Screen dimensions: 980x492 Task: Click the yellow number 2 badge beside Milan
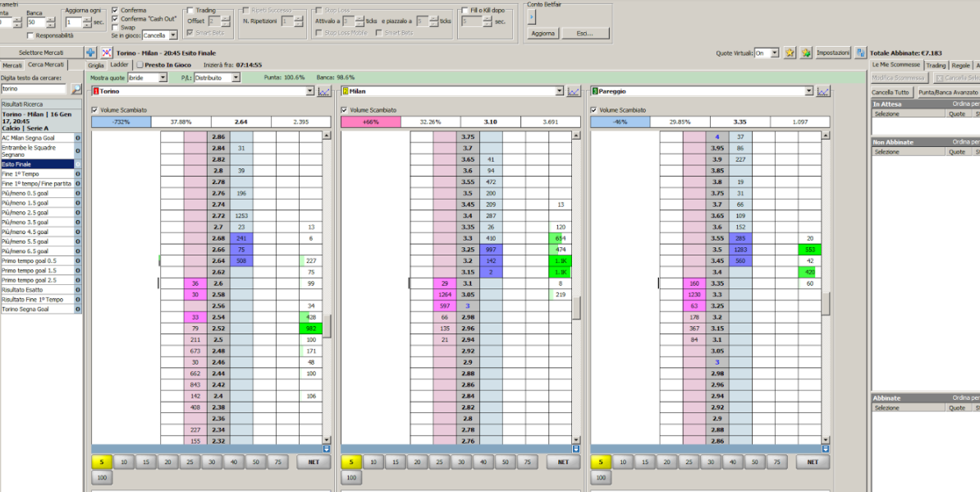tap(346, 91)
